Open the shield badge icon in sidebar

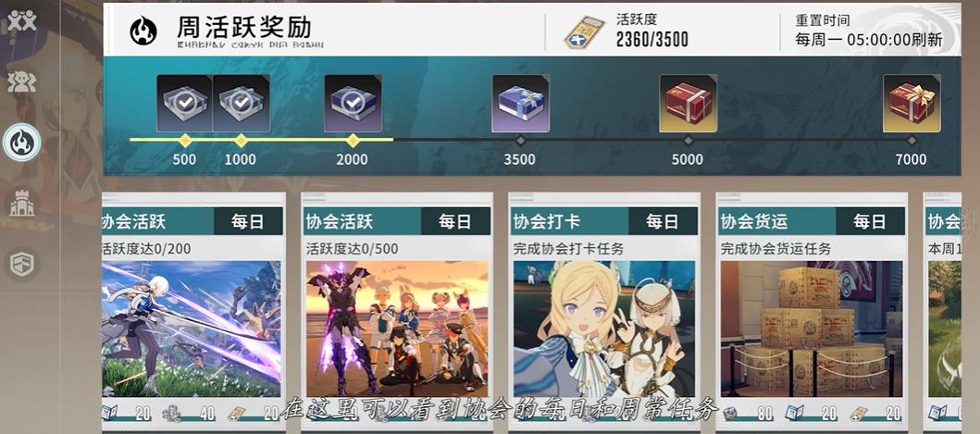click(x=22, y=265)
